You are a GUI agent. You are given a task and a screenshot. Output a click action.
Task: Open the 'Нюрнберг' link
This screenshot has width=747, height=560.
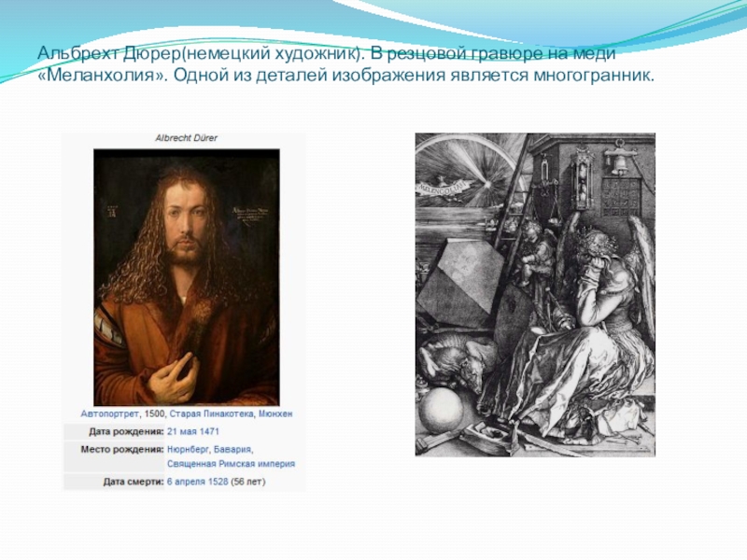click(188, 449)
